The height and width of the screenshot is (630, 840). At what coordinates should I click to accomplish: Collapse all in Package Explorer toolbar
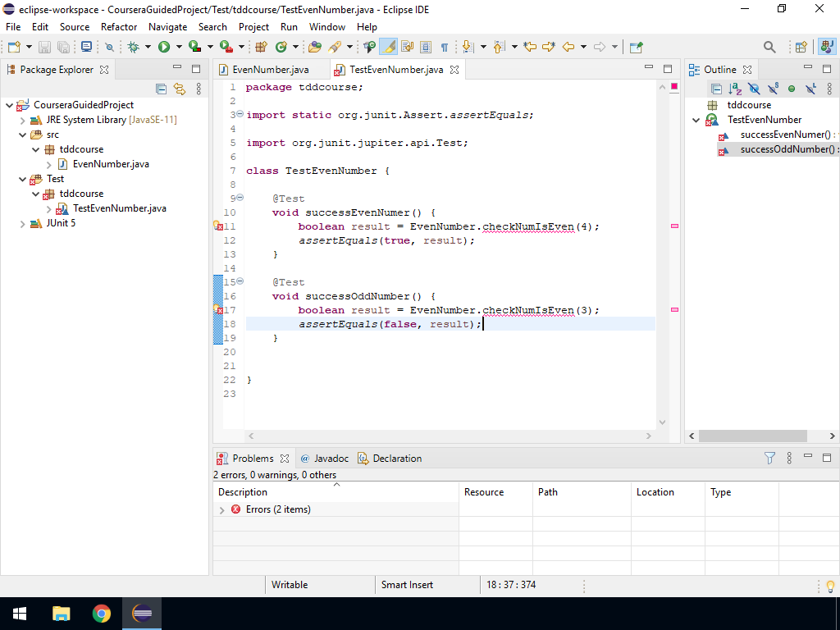162,89
